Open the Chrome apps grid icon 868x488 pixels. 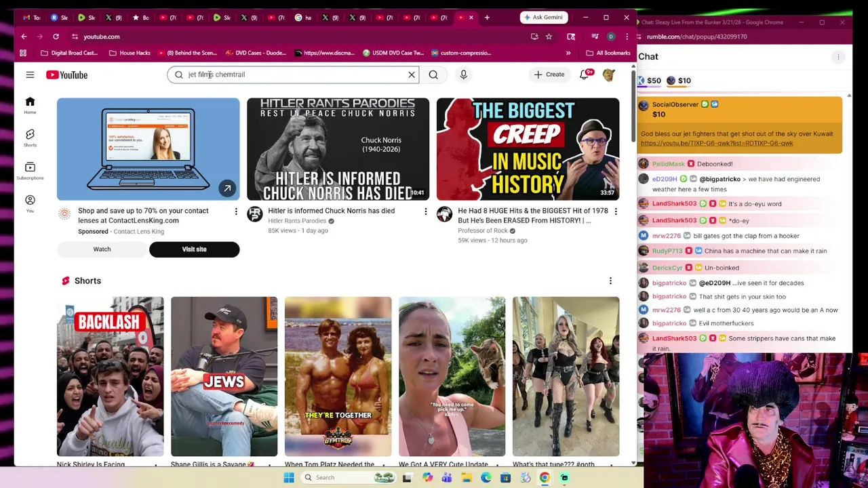point(23,53)
